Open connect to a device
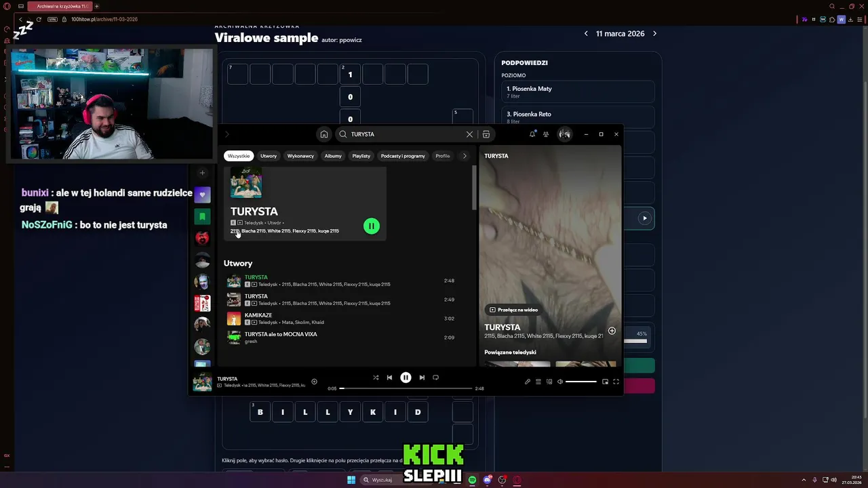The image size is (868, 488). click(549, 382)
